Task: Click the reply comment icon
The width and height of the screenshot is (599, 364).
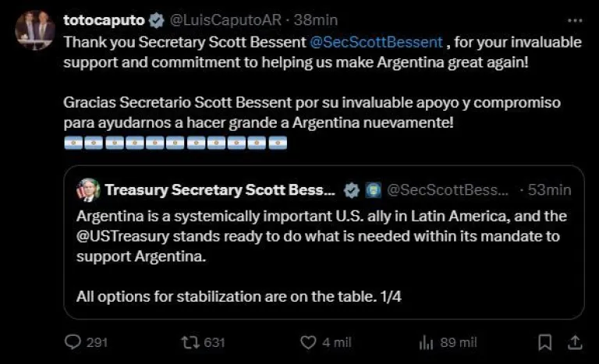Action: (x=73, y=341)
